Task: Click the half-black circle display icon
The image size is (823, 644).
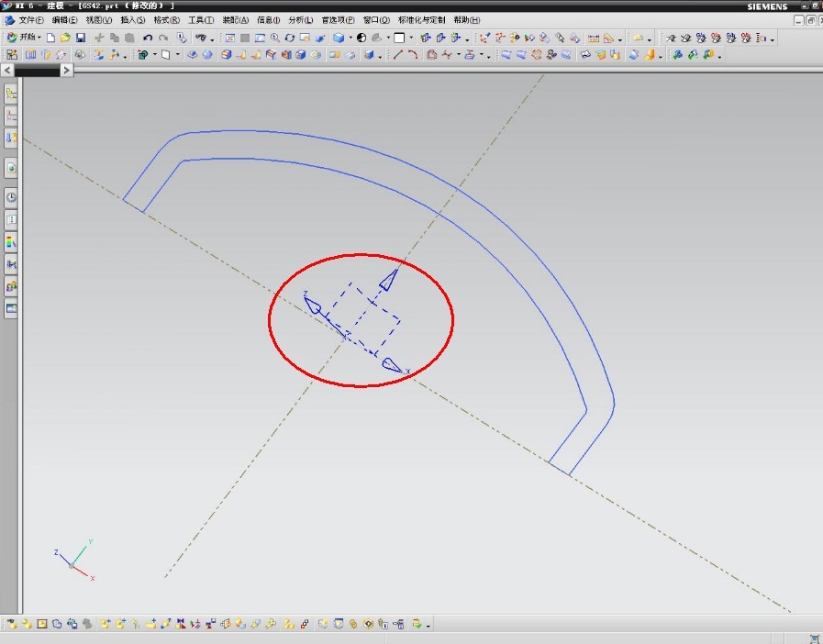Action: click(x=361, y=38)
